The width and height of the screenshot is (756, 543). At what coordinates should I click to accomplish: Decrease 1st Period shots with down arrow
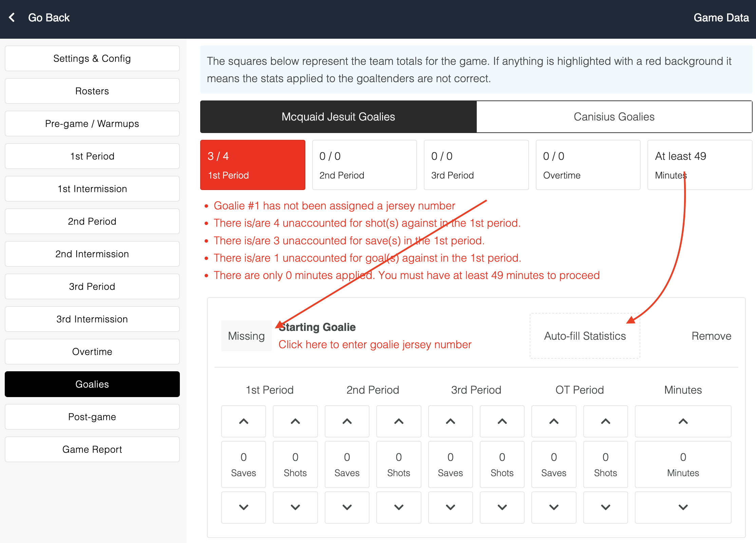(x=295, y=507)
